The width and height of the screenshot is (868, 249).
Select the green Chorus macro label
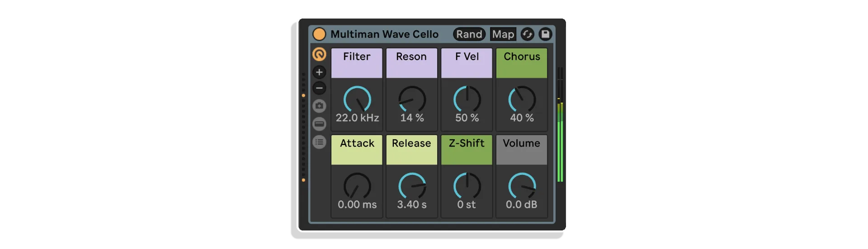click(522, 63)
